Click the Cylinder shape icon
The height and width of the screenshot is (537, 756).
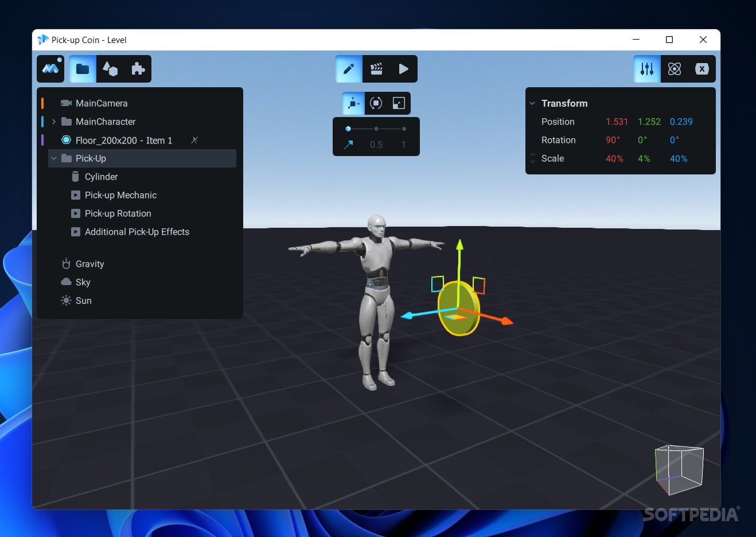(75, 177)
